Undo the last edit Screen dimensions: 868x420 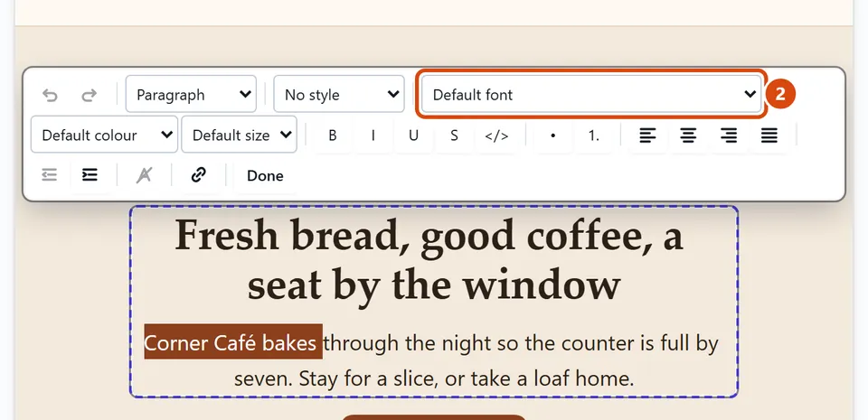51,95
